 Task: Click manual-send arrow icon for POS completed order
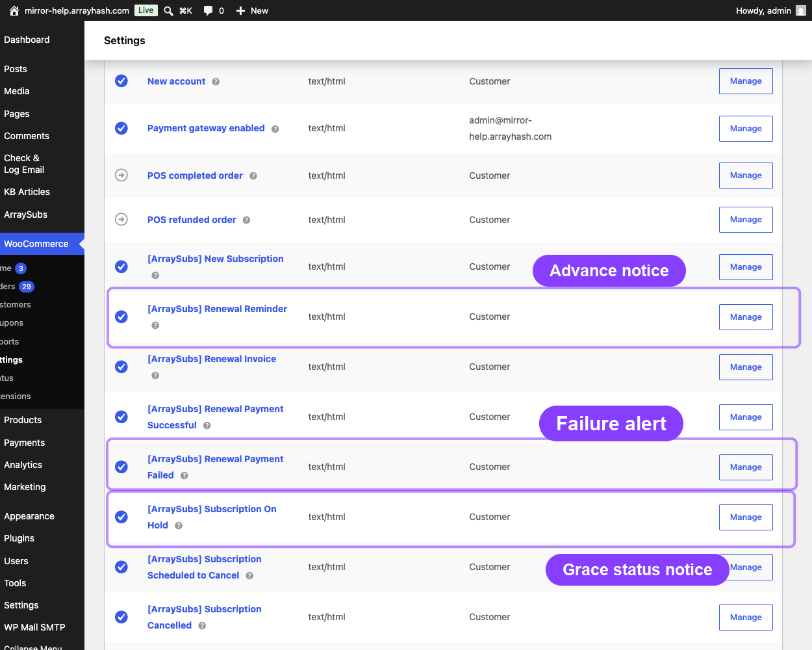[121, 175]
